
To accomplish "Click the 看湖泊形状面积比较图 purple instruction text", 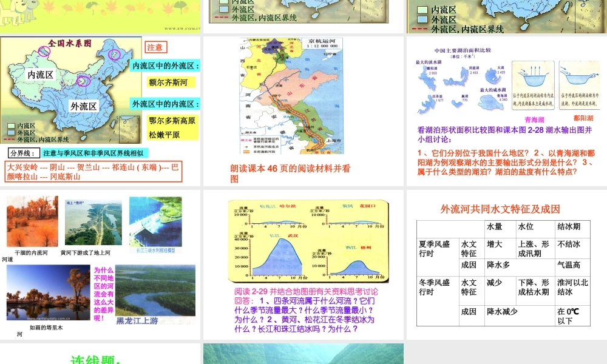I will (504, 135).
